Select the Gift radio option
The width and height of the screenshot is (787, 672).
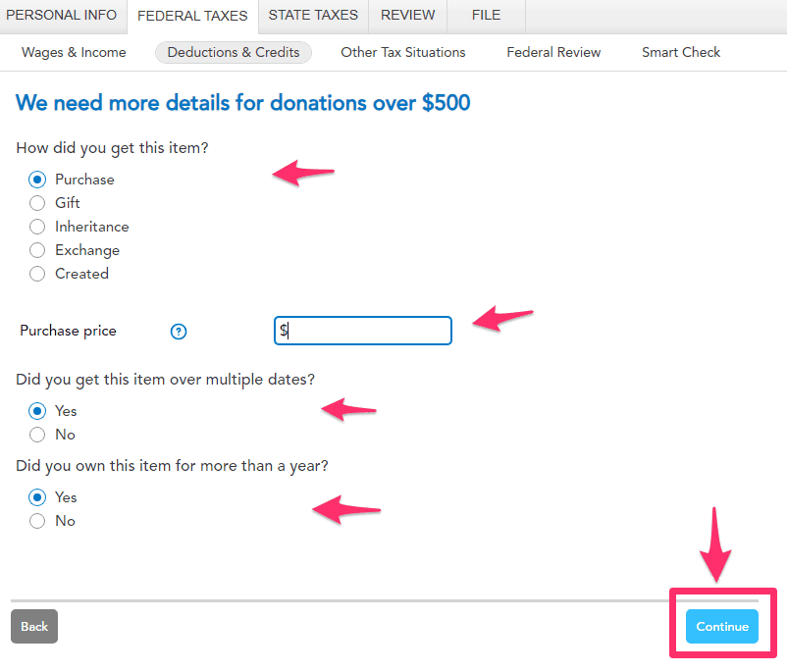pyautogui.click(x=37, y=203)
